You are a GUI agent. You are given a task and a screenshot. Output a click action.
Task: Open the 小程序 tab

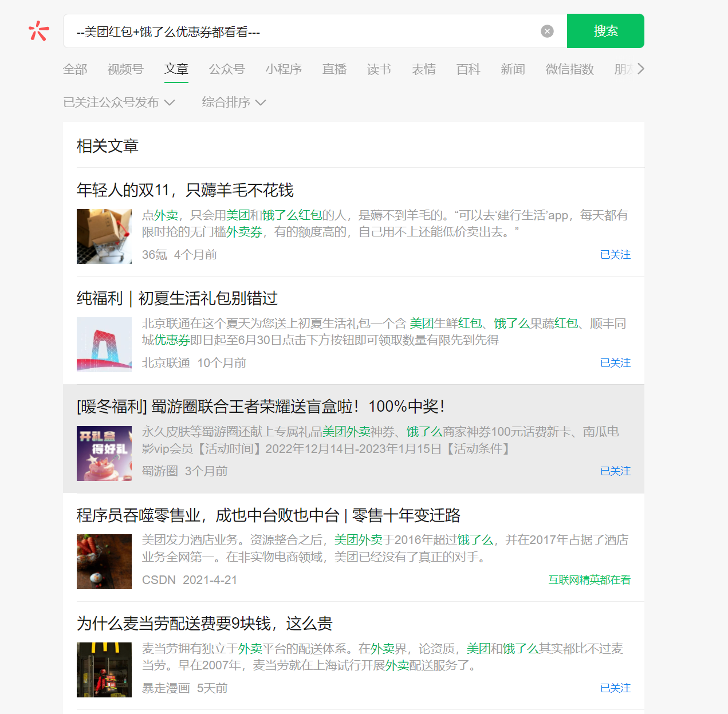284,69
